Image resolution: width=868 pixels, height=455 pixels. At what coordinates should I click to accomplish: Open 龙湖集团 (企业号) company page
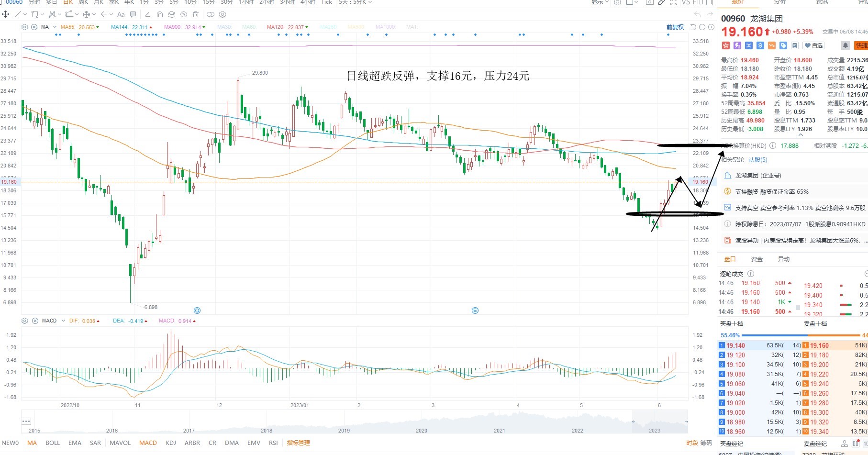coord(758,176)
